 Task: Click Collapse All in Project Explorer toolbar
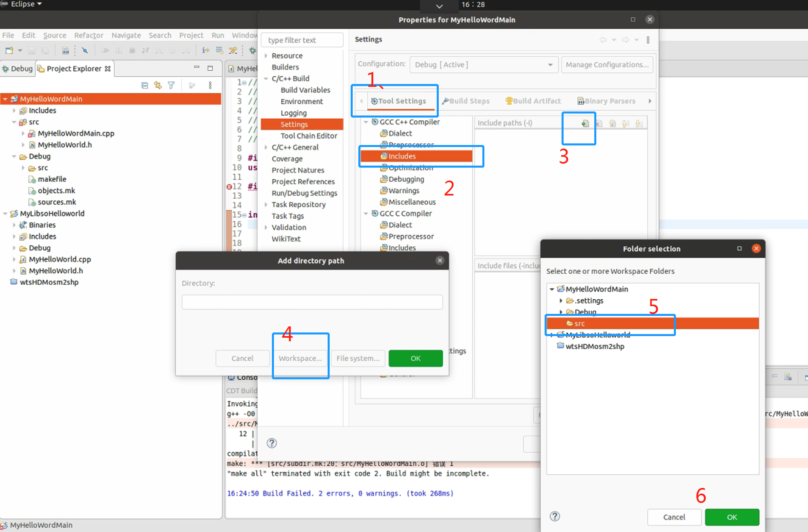tap(145, 85)
